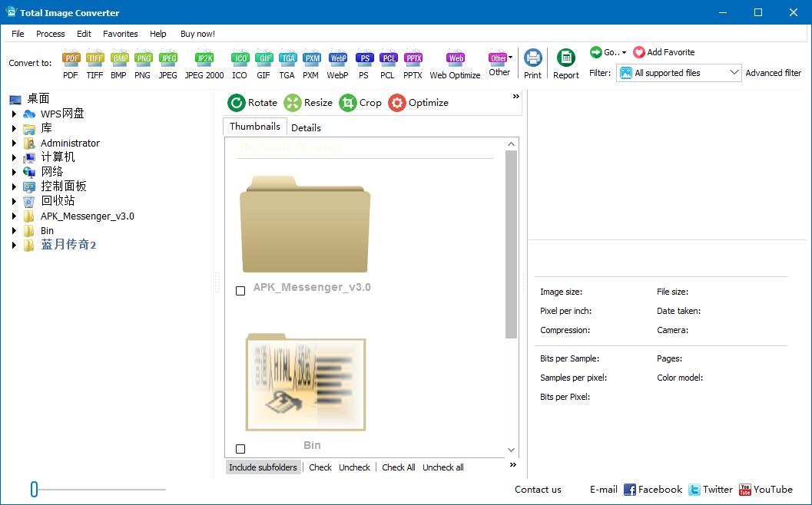
Task: Click thumbnail list scroll up arrow
Action: (511, 144)
